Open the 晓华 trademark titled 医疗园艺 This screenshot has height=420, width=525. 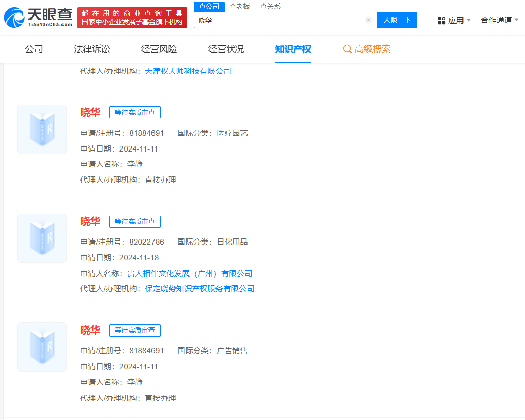(x=90, y=112)
